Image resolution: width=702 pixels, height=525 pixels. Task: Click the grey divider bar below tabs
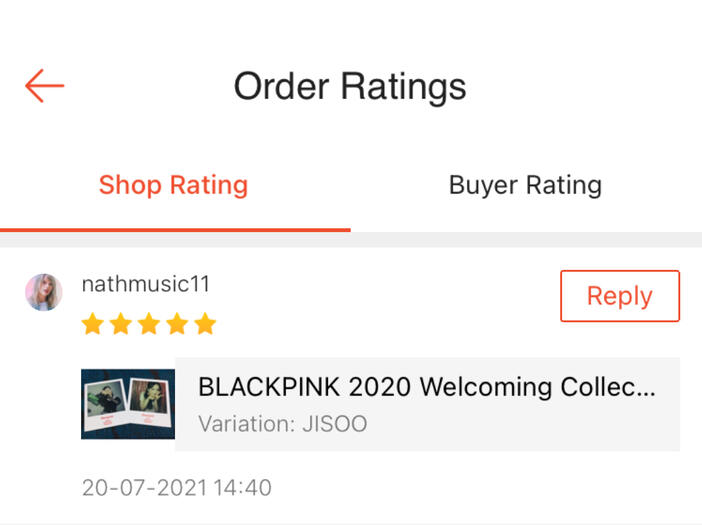(x=350, y=240)
